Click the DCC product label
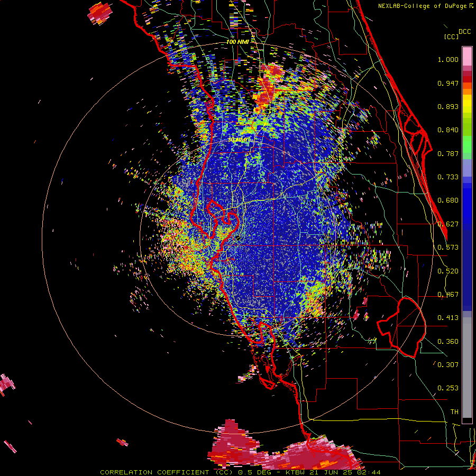This screenshot has width=476, height=476. pos(464,32)
